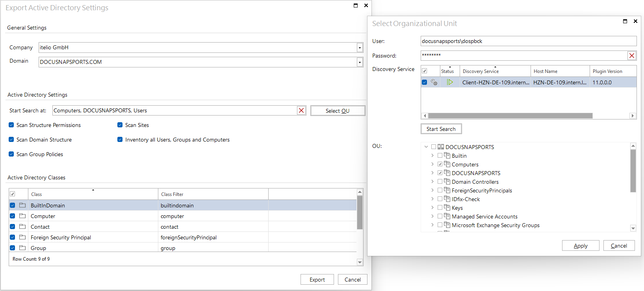Sort by the Class column header
This screenshot has width=644, height=291.
pos(93,194)
